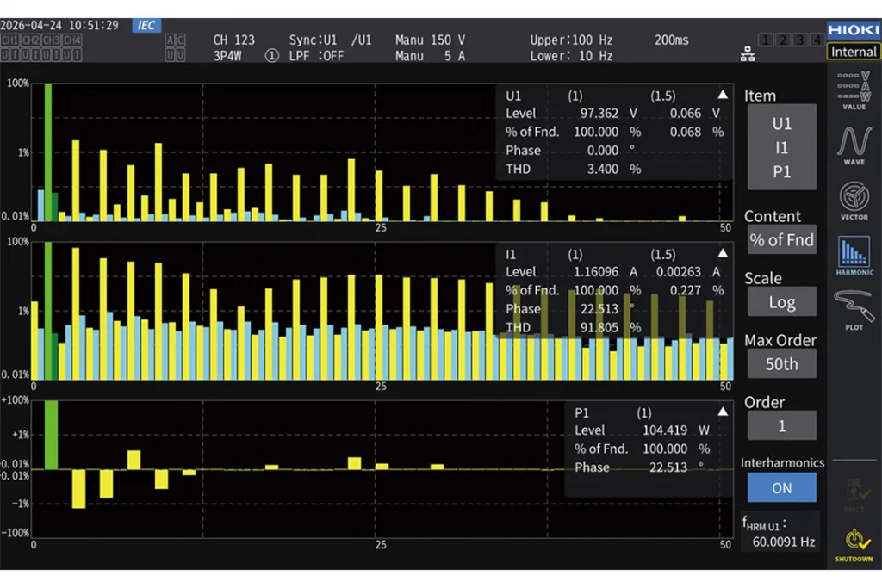The image size is (882, 588).
Task: Click the green fundamental bar in U1 graph
Action: pyautogui.click(x=48, y=152)
